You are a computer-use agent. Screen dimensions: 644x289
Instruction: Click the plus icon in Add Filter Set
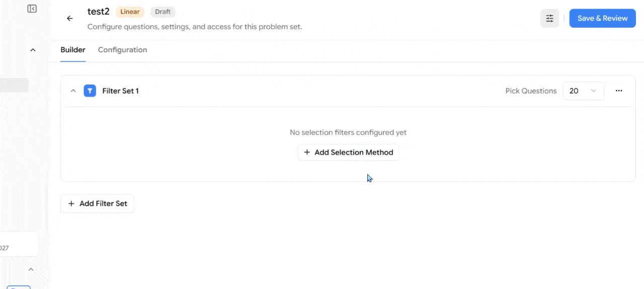(71, 203)
